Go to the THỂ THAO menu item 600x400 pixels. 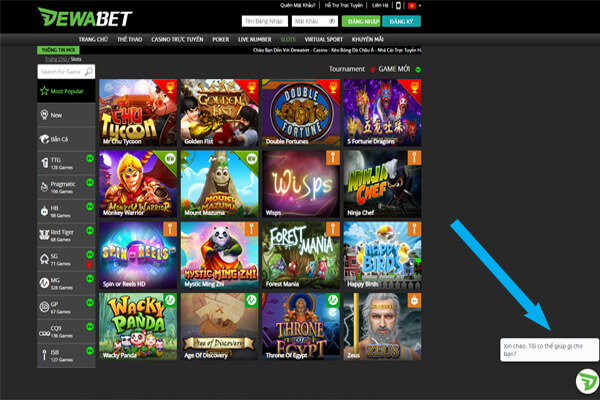(x=130, y=39)
